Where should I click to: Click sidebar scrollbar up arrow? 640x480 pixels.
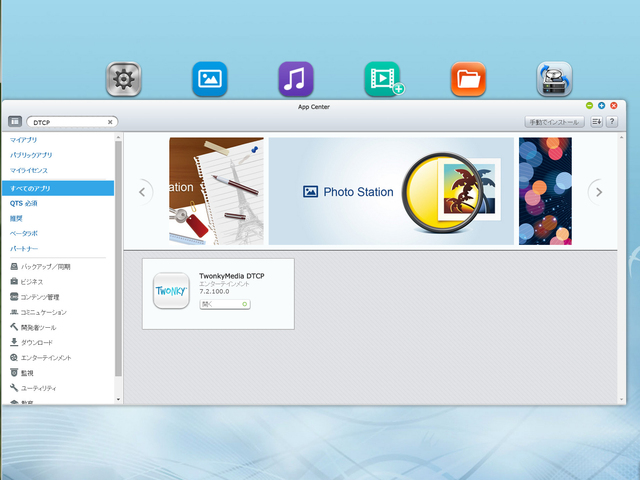coord(118,137)
